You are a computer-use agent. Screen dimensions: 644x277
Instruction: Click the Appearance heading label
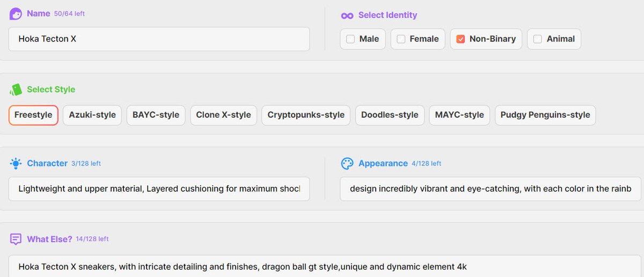[383, 163]
